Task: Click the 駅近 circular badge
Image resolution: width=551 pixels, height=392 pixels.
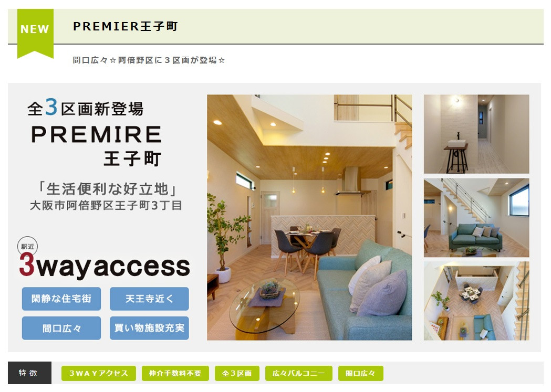Action: [x=27, y=247]
